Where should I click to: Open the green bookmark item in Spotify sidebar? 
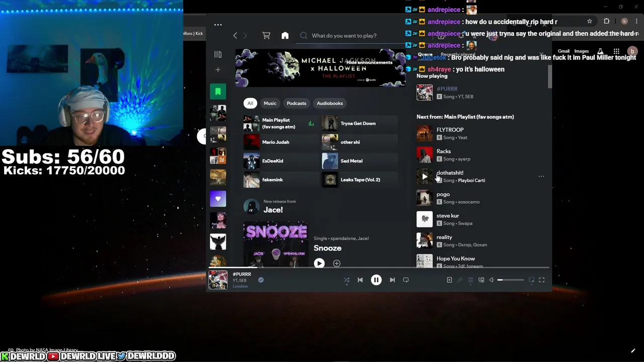(218, 92)
